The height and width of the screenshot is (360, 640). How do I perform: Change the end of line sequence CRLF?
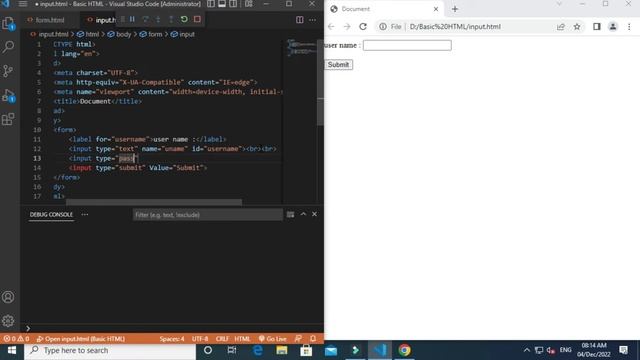pyautogui.click(x=222, y=339)
